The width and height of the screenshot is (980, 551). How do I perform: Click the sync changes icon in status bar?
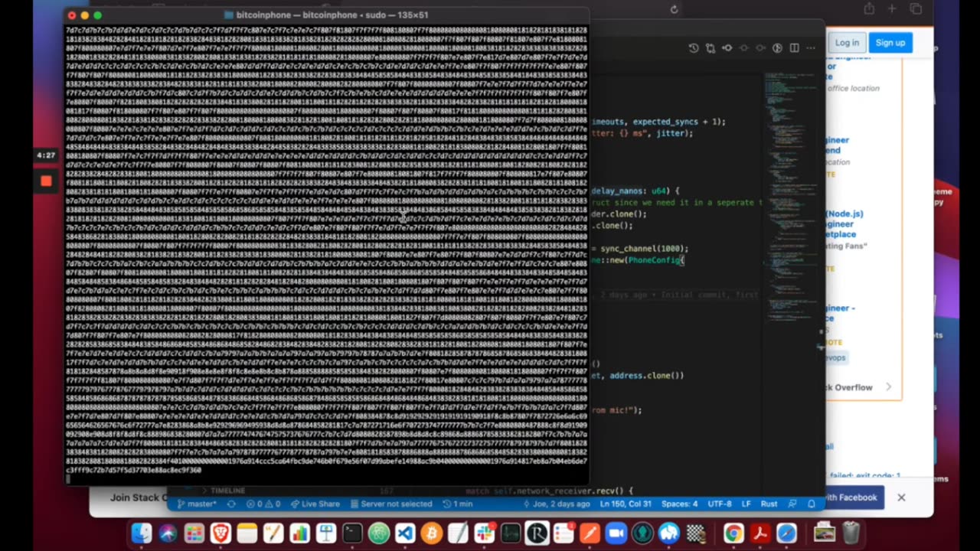click(231, 504)
